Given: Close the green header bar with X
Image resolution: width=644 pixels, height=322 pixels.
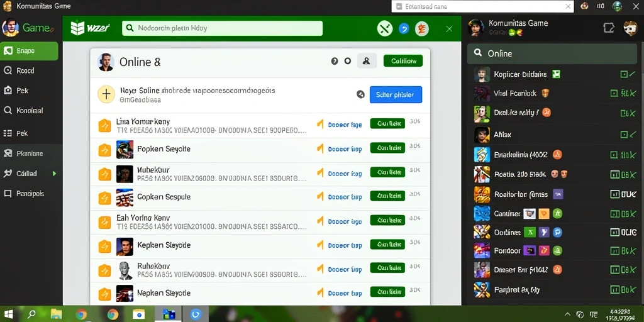Looking at the screenshot, I should pos(449,29).
